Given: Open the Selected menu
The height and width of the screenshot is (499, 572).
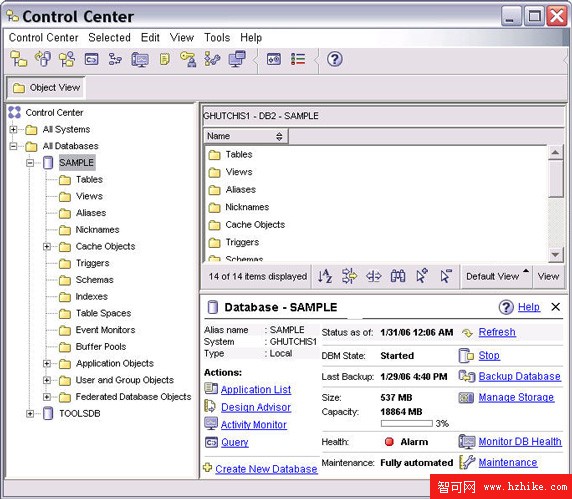Looking at the screenshot, I should 109,38.
